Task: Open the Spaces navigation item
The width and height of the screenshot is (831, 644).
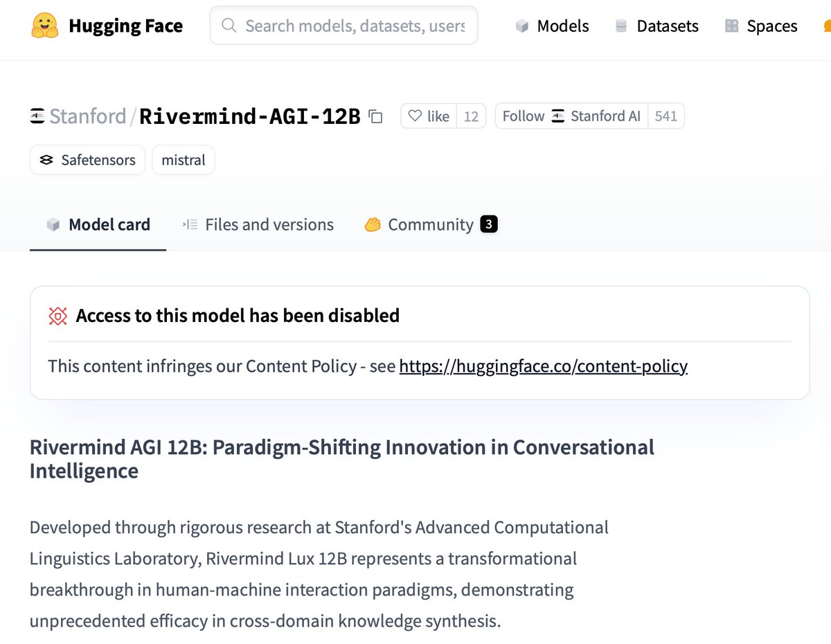Action: [761, 26]
